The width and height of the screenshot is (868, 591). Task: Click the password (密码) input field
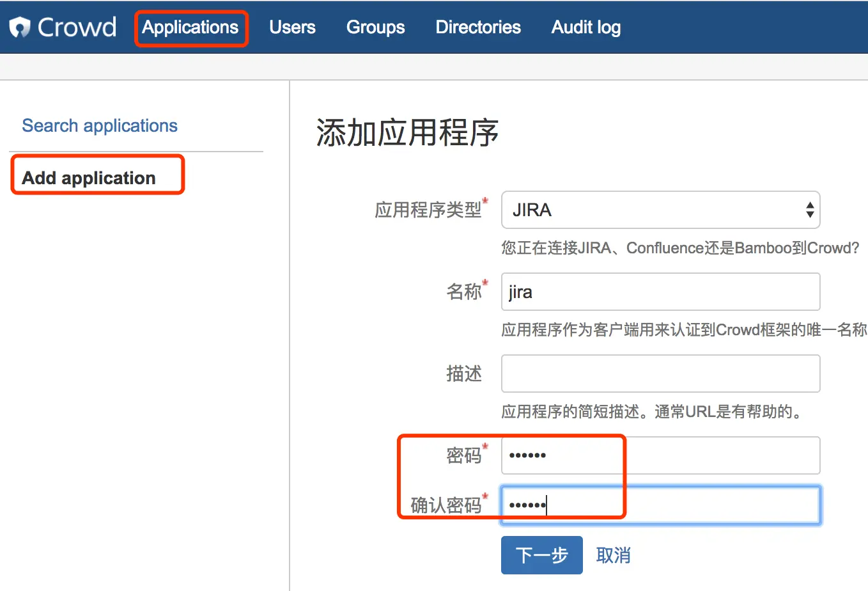tap(660, 455)
